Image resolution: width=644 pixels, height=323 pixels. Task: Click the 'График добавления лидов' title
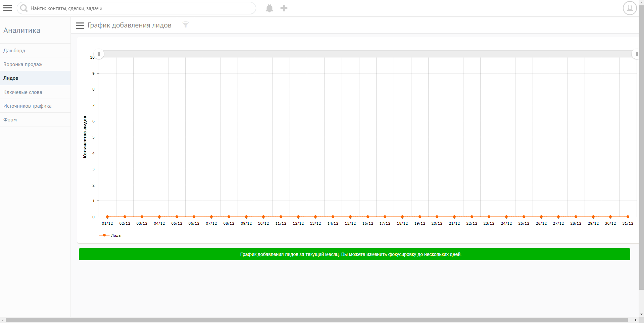pyautogui.click(x=130, y=25)
